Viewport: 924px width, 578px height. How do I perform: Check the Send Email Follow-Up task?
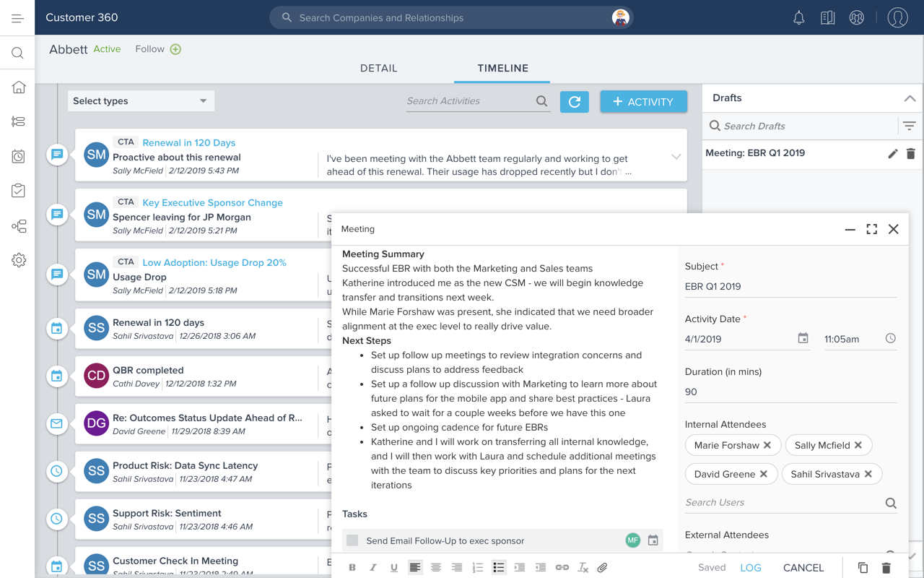(352, 540)
